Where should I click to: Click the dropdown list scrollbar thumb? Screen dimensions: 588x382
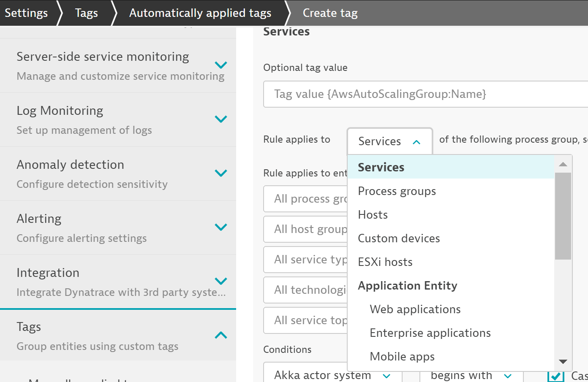[563, 215]
